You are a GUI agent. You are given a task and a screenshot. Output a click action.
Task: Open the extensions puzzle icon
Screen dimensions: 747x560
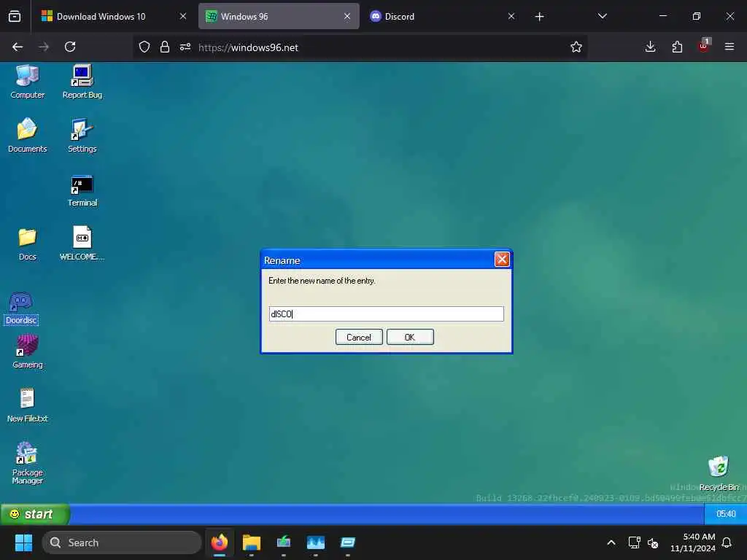coord(677,47)
